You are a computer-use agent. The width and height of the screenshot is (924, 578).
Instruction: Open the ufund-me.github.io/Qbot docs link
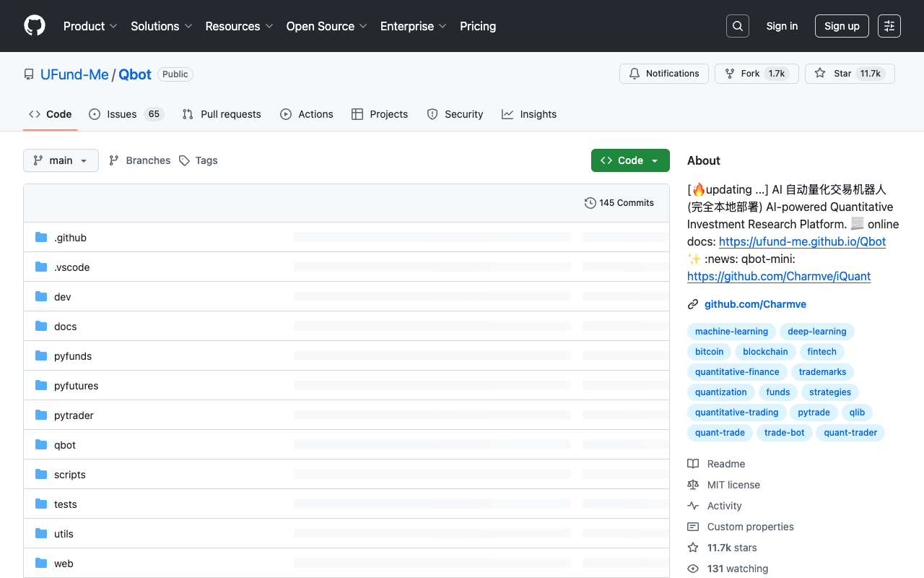[x=802, y=241]
